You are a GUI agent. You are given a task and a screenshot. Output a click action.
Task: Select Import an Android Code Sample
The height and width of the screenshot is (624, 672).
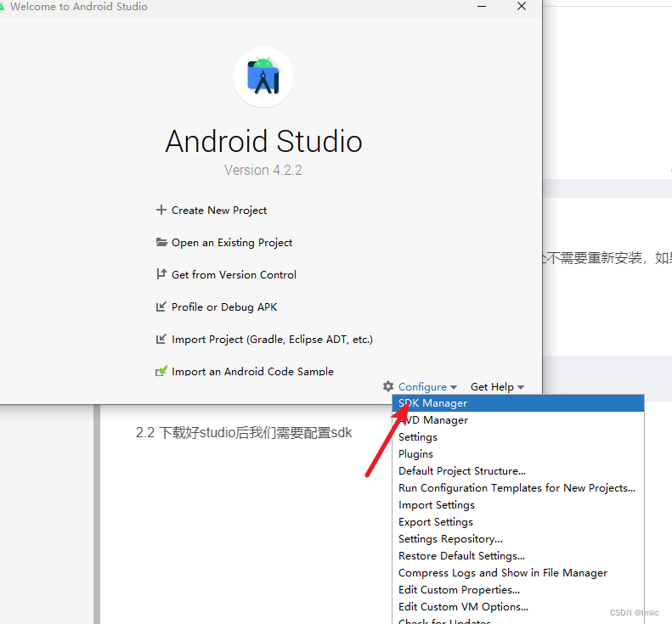pos(252,371)
